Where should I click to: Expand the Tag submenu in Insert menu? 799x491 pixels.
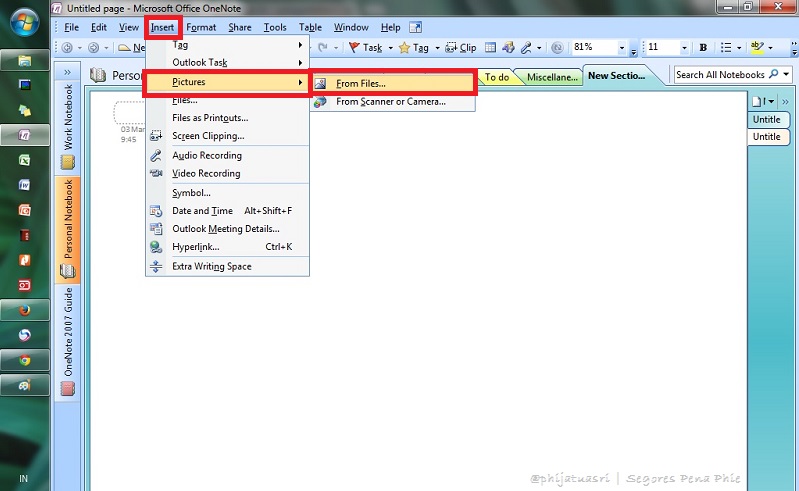pyautogui.click(x=227, y=45)
